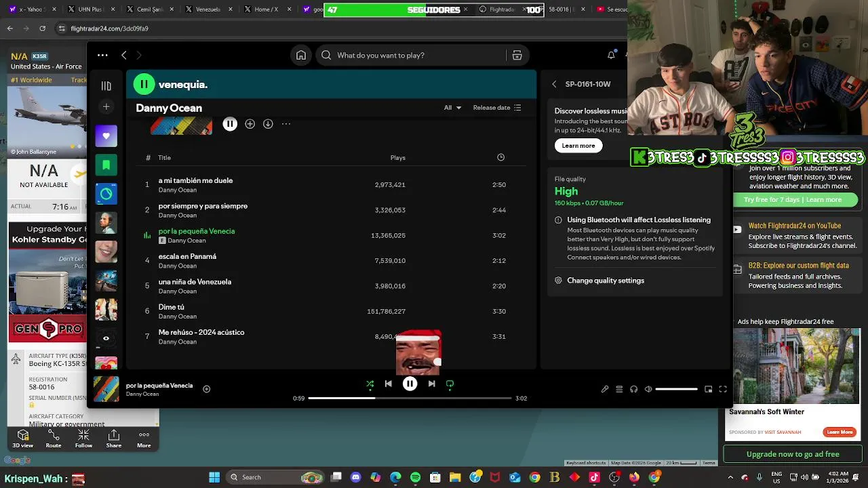This screenshot has width=868, height=488.
Task: Click now playing album art thumbnail
Action: click(106, 389)
